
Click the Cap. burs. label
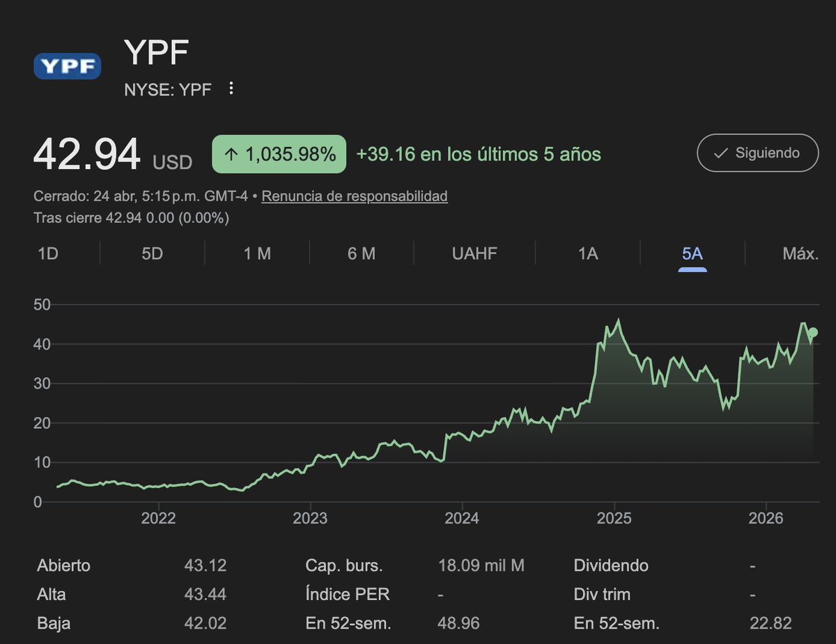(x=344, y=566)
